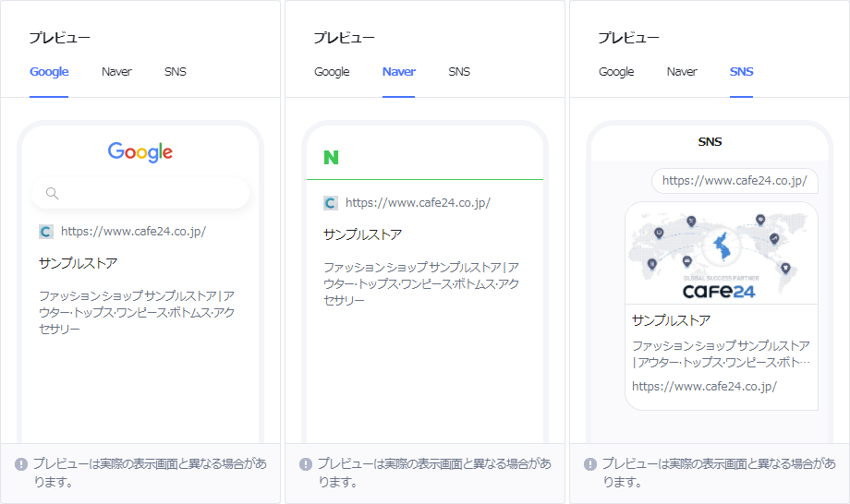
Task: Open the active SNS tab in the right panel
Action: (x=742, y=71)
